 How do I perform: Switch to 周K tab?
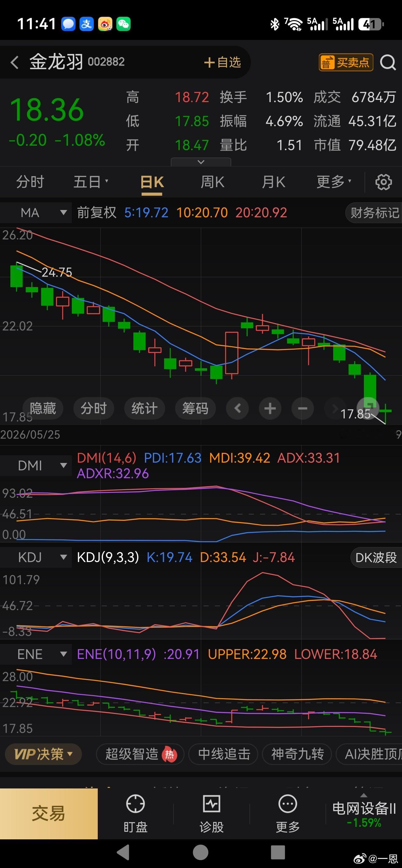[213, 182]
